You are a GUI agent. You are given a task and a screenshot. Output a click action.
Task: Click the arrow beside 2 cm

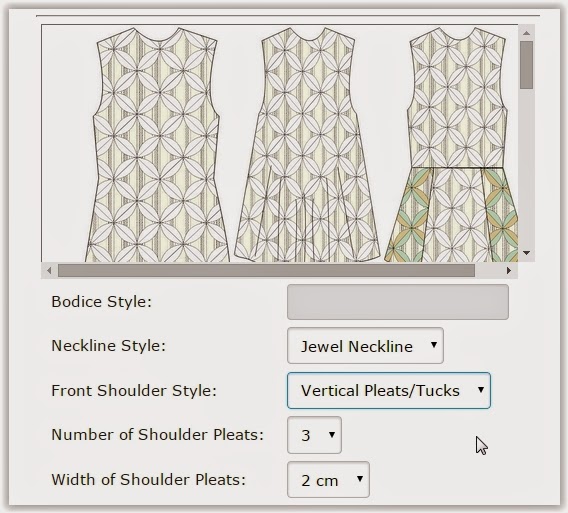[360, 479]
